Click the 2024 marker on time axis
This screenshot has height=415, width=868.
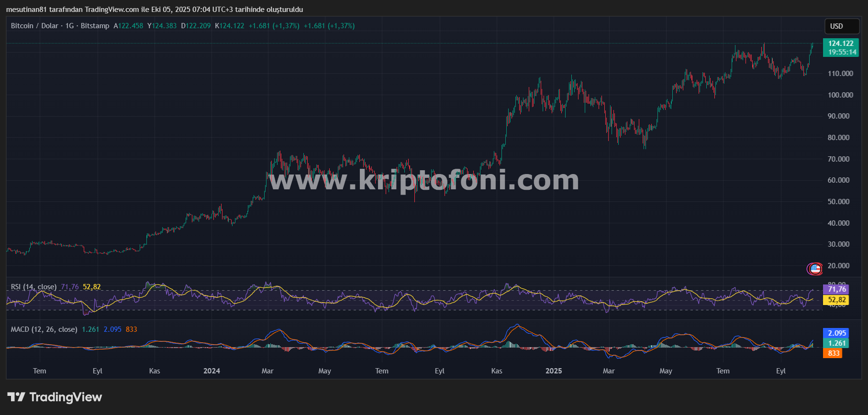pyautogui.click(x=211, y=371)
